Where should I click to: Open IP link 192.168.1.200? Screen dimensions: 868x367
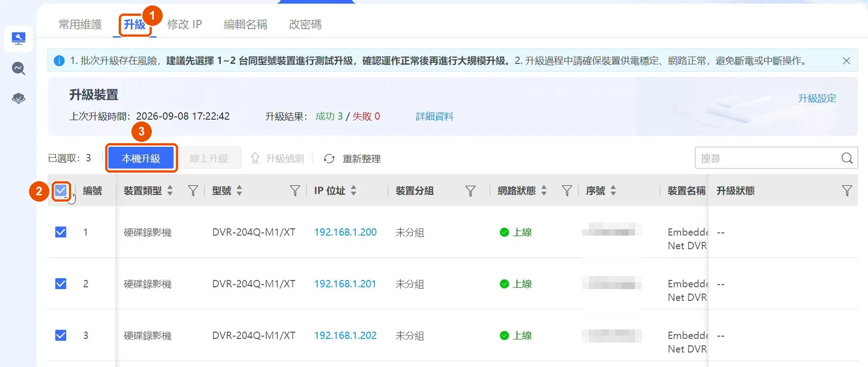tap(346, 232)
